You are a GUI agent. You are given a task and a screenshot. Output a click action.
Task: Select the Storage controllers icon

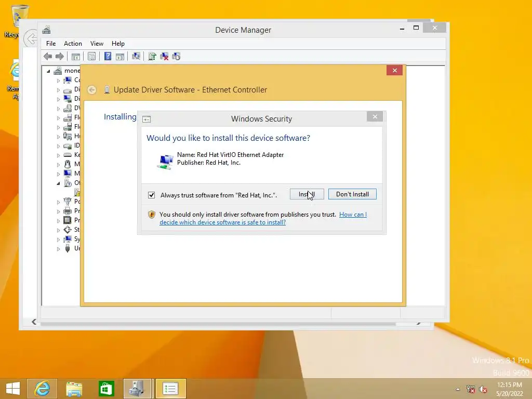(68, 230)
